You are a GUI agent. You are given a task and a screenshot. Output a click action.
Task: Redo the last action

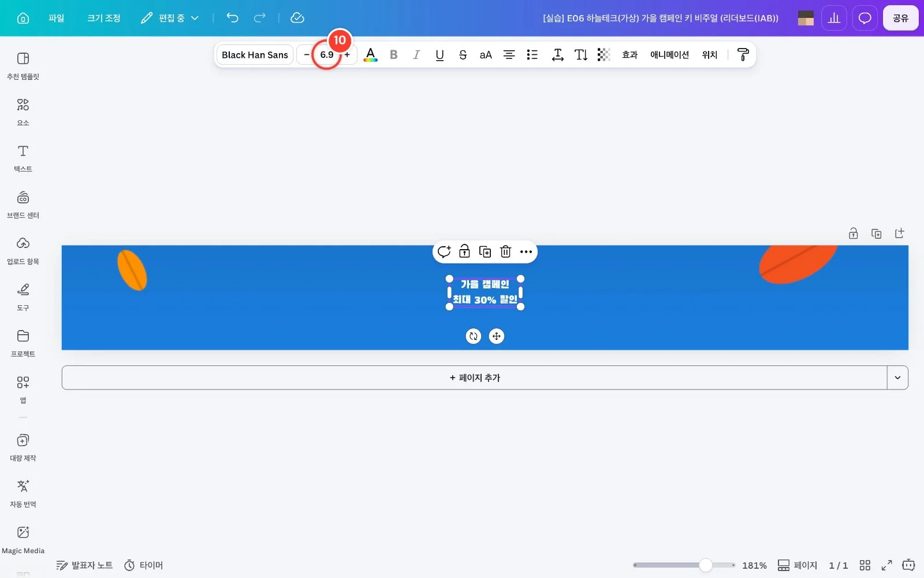(260, 18)
